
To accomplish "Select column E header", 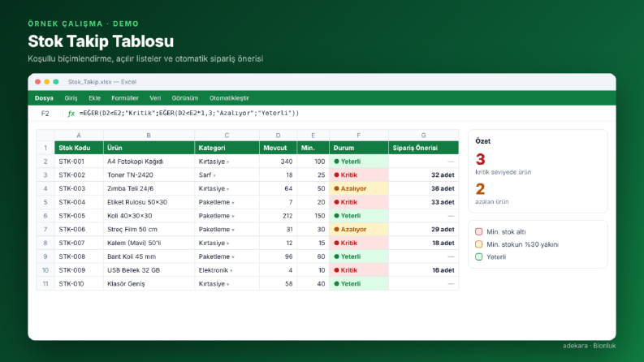I will click(313, 135).
